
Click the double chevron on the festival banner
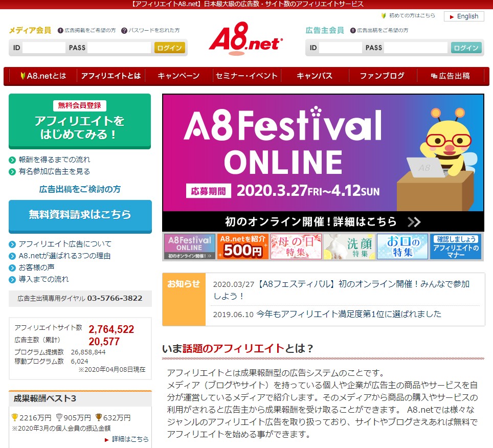(414, 222)
